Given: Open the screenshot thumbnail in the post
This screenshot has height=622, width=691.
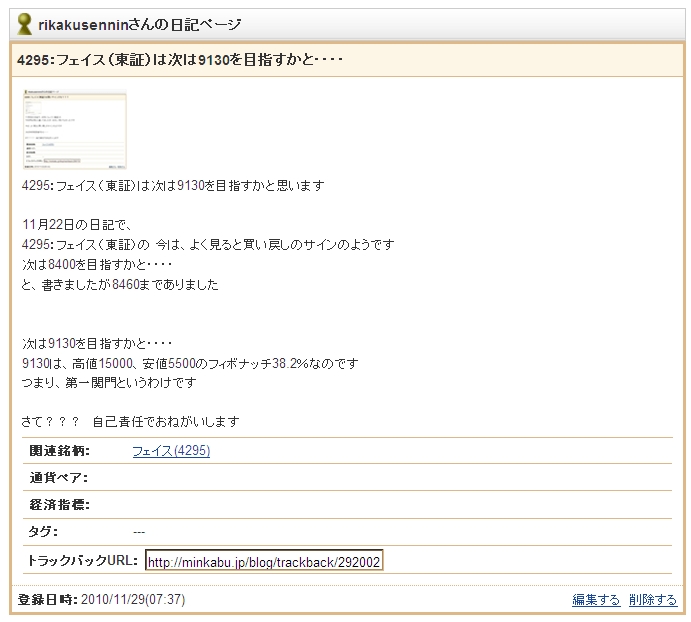Looking at the screenshot, I should coord(74,130).
